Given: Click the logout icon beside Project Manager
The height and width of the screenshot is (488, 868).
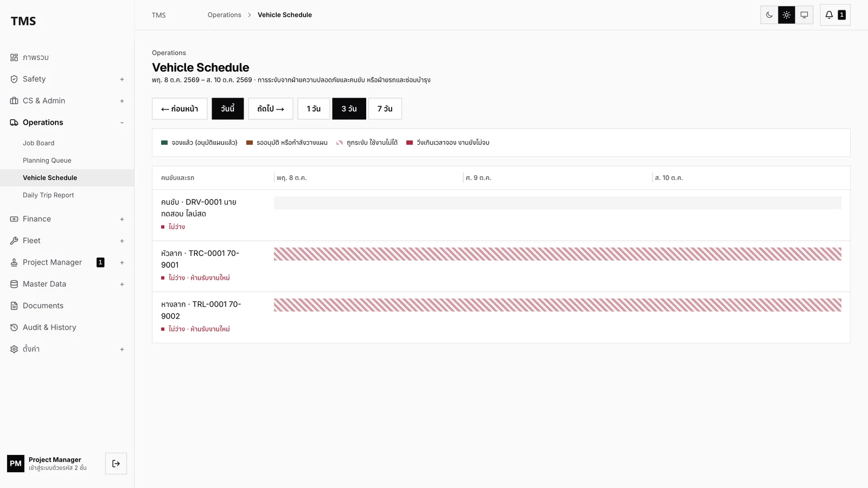Looking at the screenshot, I should click(116, 464).
